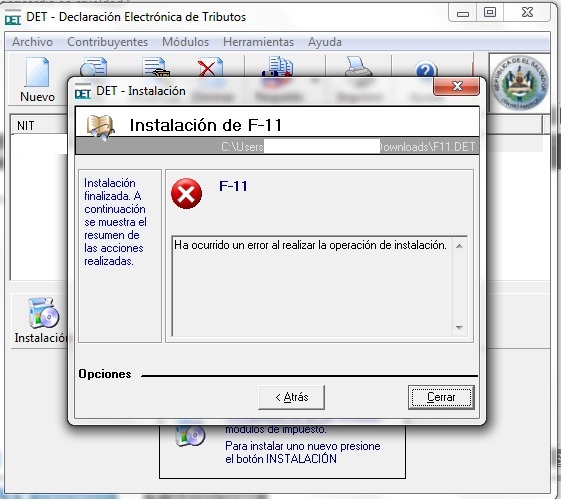Click the delete document red X icon
561x500 pixels.
point(210,67)
